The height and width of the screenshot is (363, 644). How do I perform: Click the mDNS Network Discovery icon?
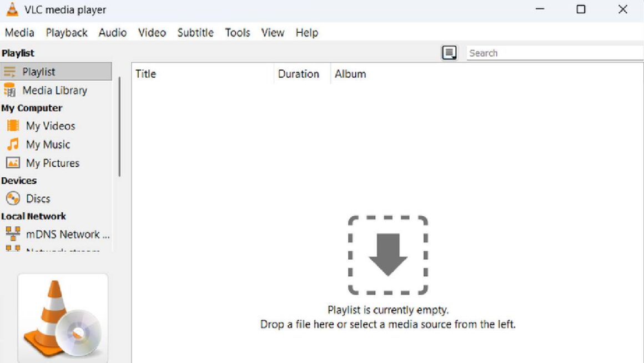13,233
